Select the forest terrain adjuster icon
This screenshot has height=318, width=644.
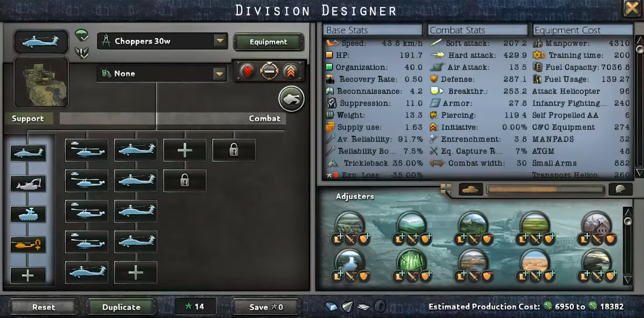click(412, 262)
